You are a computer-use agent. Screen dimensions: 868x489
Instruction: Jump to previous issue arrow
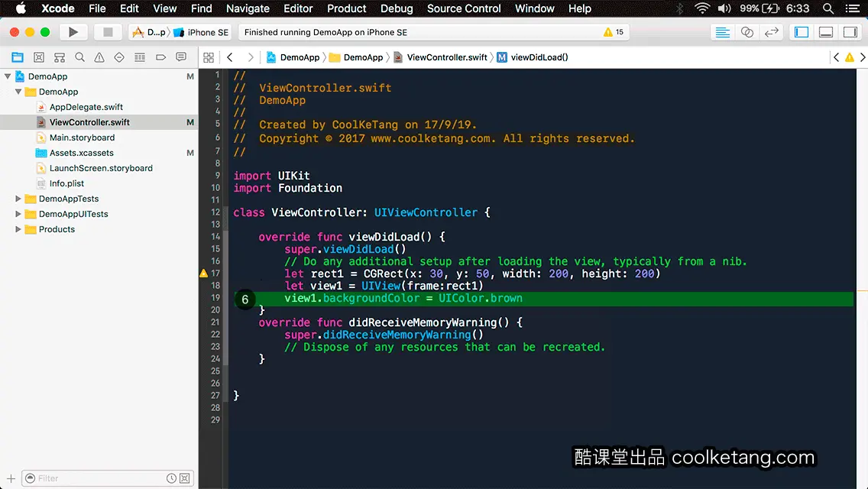(x=836, y=57)
